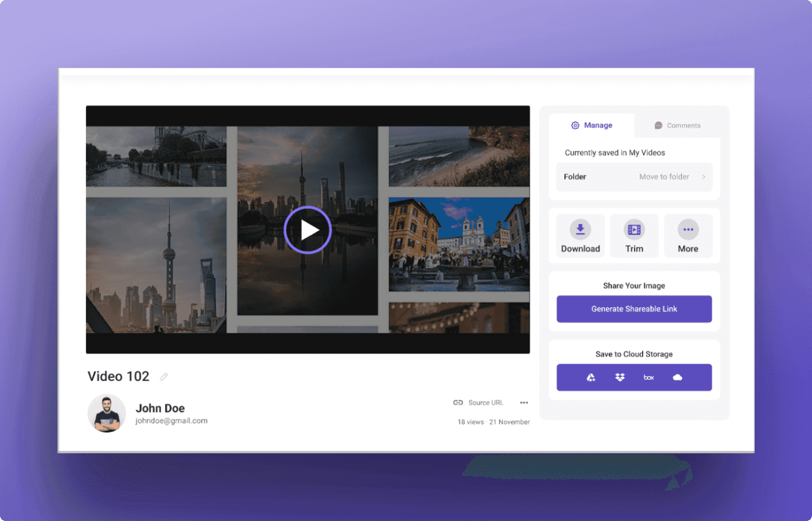Click John Doe's avatar picture
812x521 pixels.
(x=107, y=413)
